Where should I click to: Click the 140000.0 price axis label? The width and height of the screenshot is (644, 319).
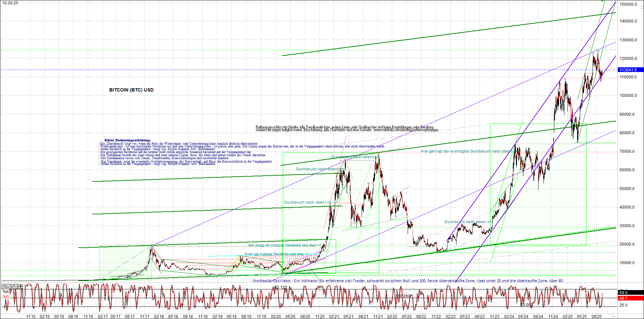(x=628, y=21)
